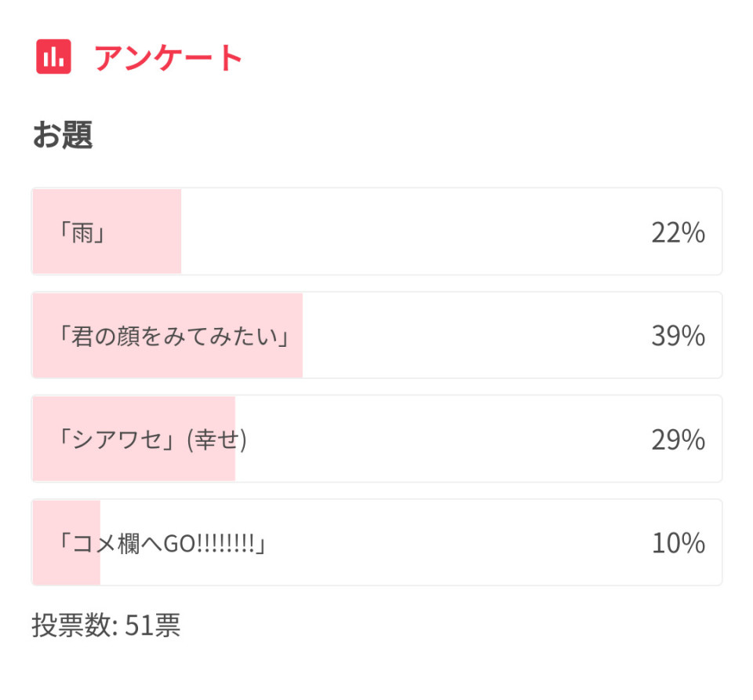This screenshot has width=753, height=700.
Task: Pick the 「コメ欄へGO!!!!!!!!」 option label
Action: [162, 543]
